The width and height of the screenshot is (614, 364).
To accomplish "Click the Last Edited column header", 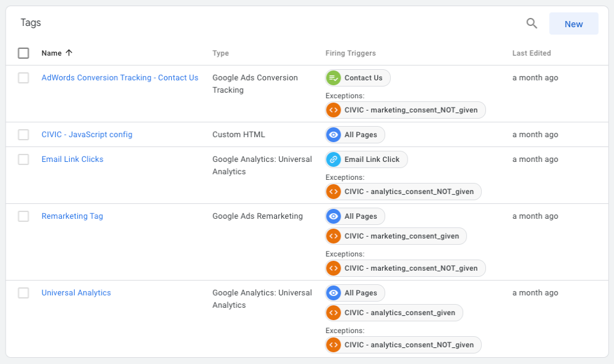I will coord(531,53).
